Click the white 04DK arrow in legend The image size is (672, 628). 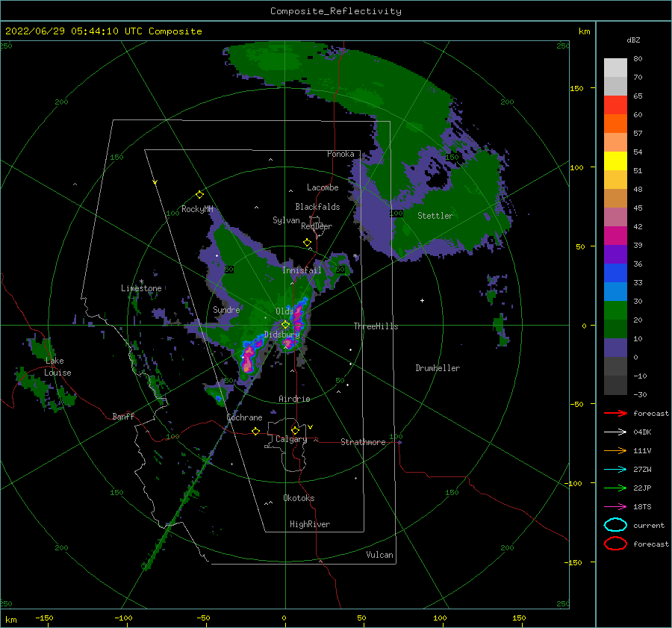point(615,432)
